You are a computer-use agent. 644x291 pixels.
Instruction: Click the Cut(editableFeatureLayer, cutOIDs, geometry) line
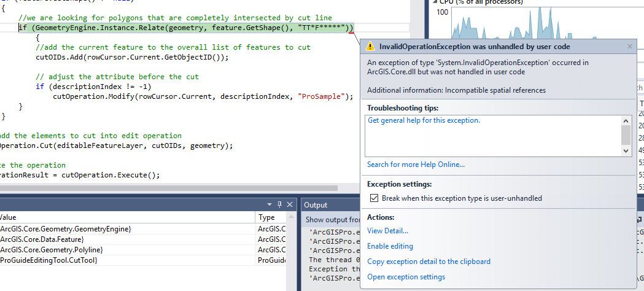point(116,145)
